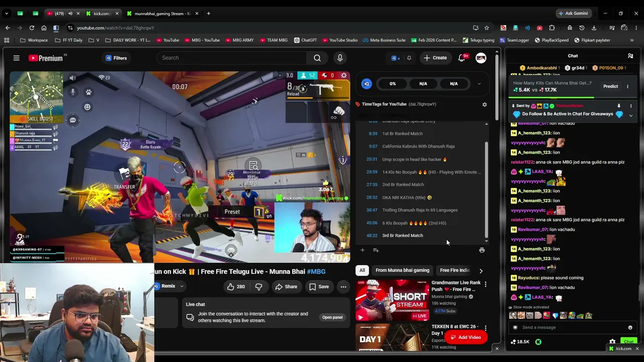Open the Grandmaster Live Rank Push thumbnail
The height and width of the screenshot is (362, 644).
pyautogui.click(x=392, y=301)
